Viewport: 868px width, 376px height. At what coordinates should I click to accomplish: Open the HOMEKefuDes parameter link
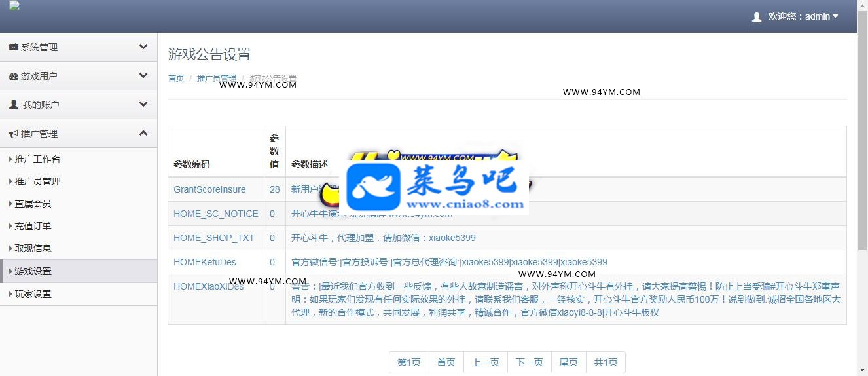click(205, 262)
